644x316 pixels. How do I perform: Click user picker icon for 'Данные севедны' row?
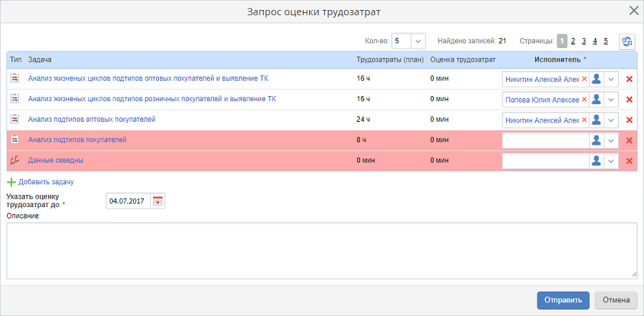596,161
